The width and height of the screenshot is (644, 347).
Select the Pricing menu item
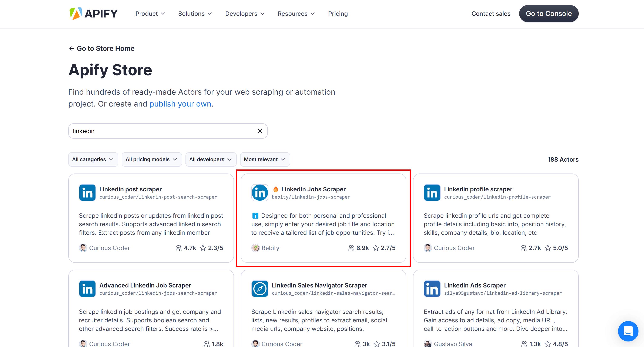(338, 13)
